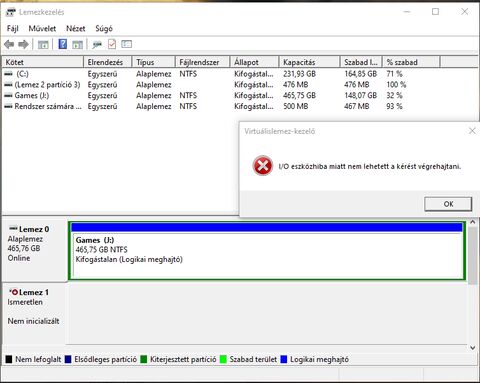The height and width of the screenshot is (383, 480).
Task: Open the Nézet menu
Action: 76,29
